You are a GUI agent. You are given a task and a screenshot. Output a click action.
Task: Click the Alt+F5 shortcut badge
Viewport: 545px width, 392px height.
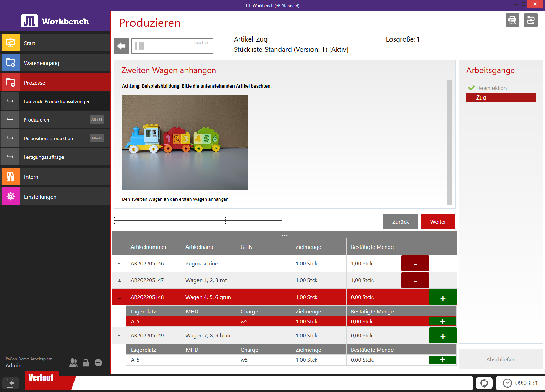97,119
